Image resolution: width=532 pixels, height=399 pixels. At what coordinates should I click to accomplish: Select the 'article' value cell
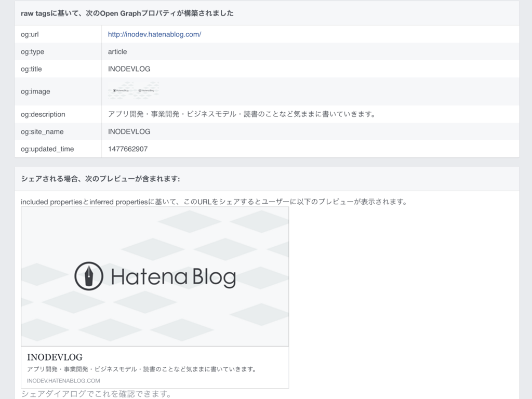pyautogui.click(x=117, y=51)
